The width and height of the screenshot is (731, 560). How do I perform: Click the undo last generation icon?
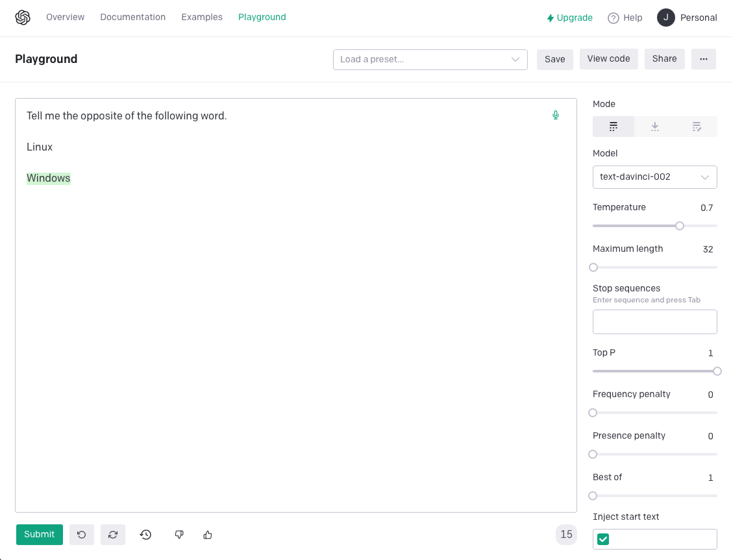(x=82, y=535)
